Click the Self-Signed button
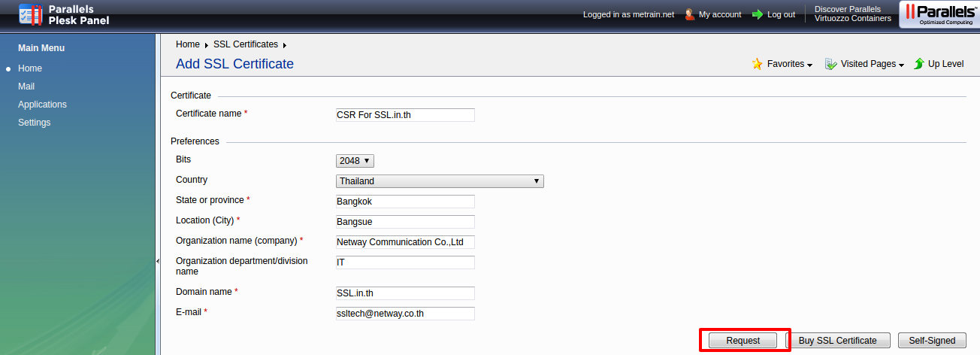The image size is (980, 355). coord(932,341)
